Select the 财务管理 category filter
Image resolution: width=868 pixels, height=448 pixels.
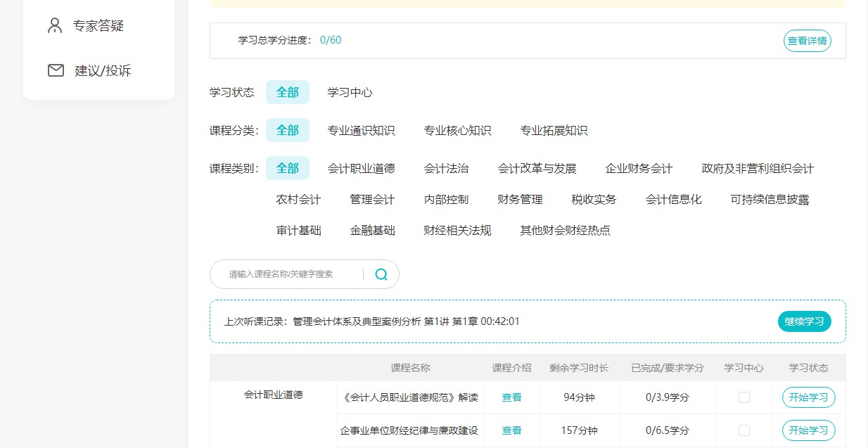520,199
